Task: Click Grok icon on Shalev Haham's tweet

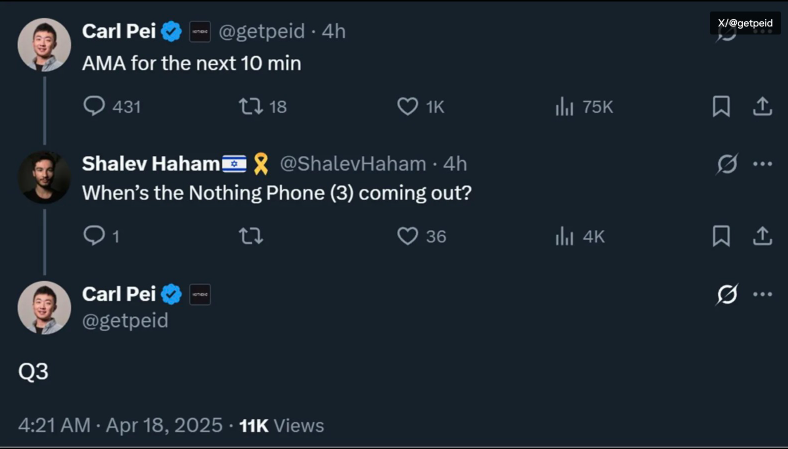Action: (x=727, y=164)
